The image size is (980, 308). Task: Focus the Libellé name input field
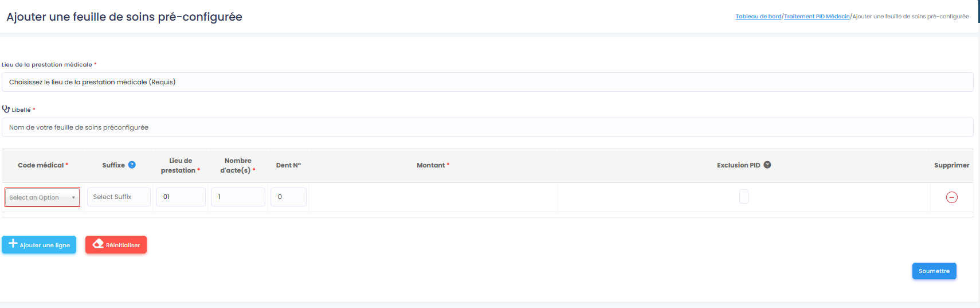pos(488,127)
